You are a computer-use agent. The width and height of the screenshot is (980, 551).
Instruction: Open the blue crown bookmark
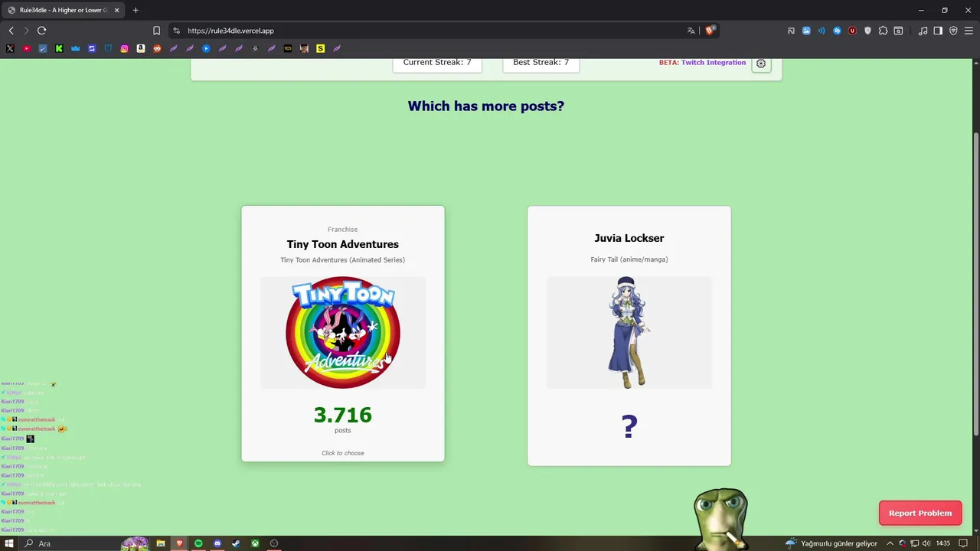[75, 48]
